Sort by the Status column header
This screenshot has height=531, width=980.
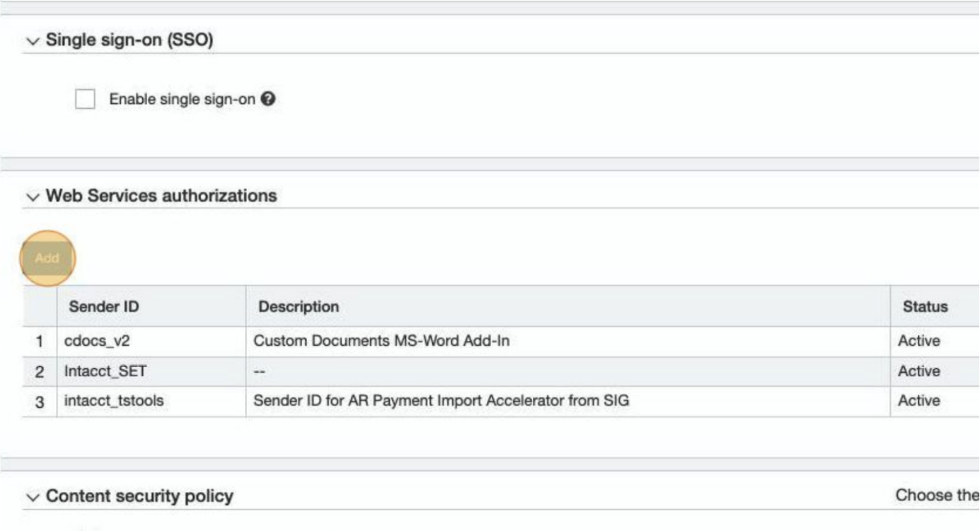925,307
